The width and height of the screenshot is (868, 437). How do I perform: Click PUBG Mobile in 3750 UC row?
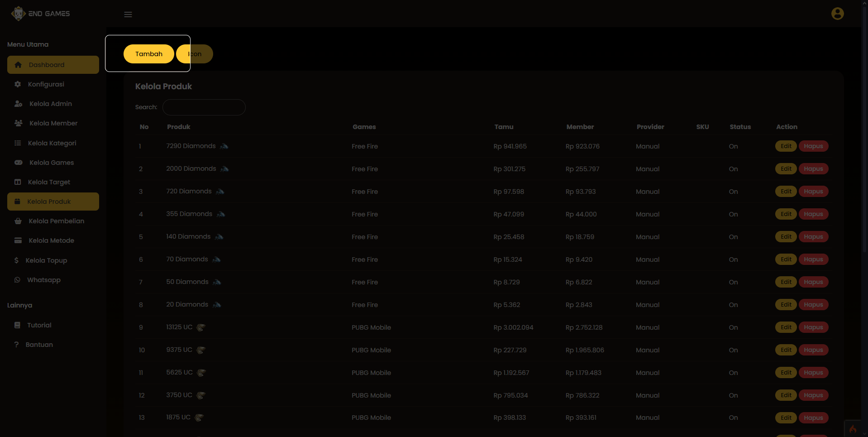point(371,395)
